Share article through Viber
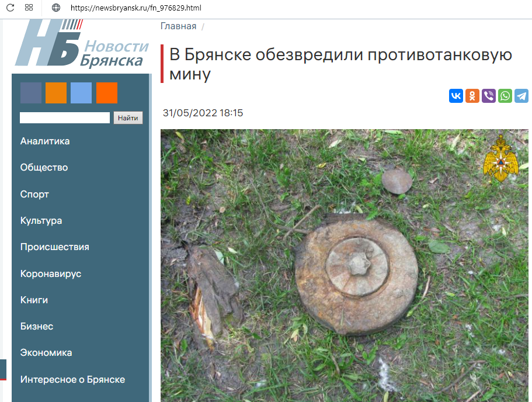532x402 pixels. click(x=489, y=96)
